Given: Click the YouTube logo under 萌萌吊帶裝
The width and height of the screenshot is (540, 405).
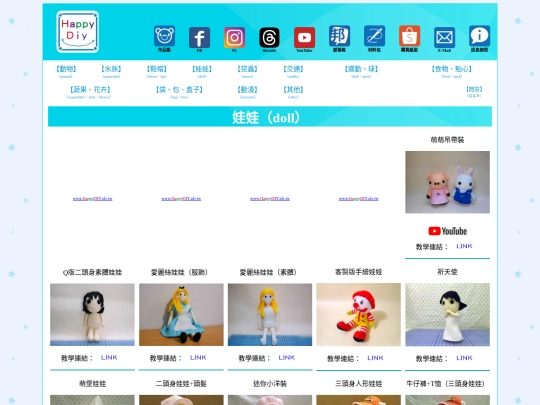Looking at the screenshot, I should 447,231.
